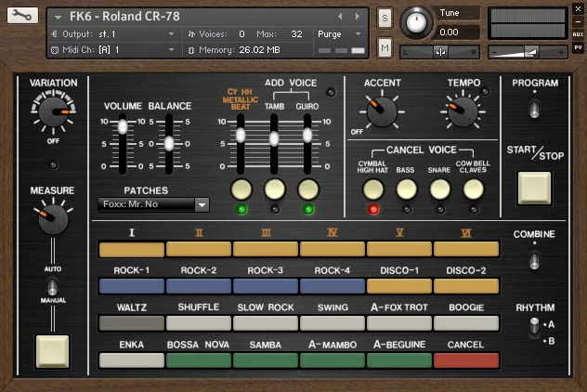Select the Swing rhythm pad

pos(333,323)
